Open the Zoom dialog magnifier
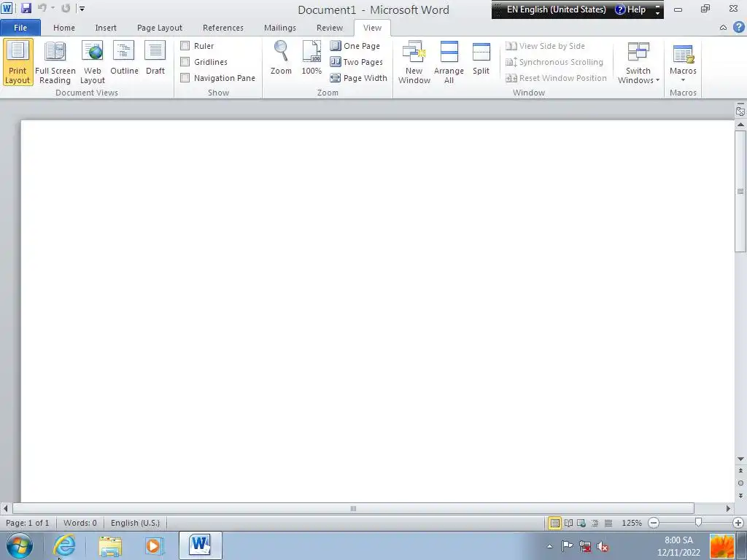Viewport: 747px width, 560px height. 281,58
